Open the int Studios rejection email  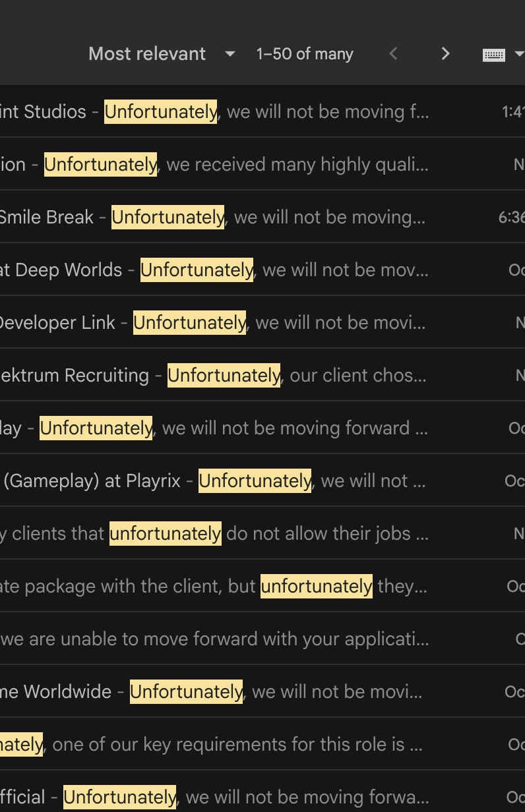click(262, 111)
